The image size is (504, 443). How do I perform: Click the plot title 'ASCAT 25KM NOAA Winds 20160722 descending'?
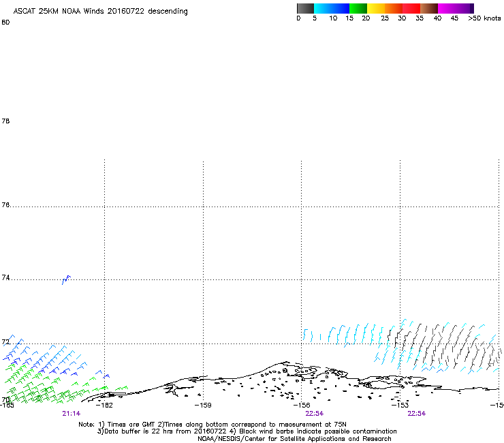tap(100, 12)
